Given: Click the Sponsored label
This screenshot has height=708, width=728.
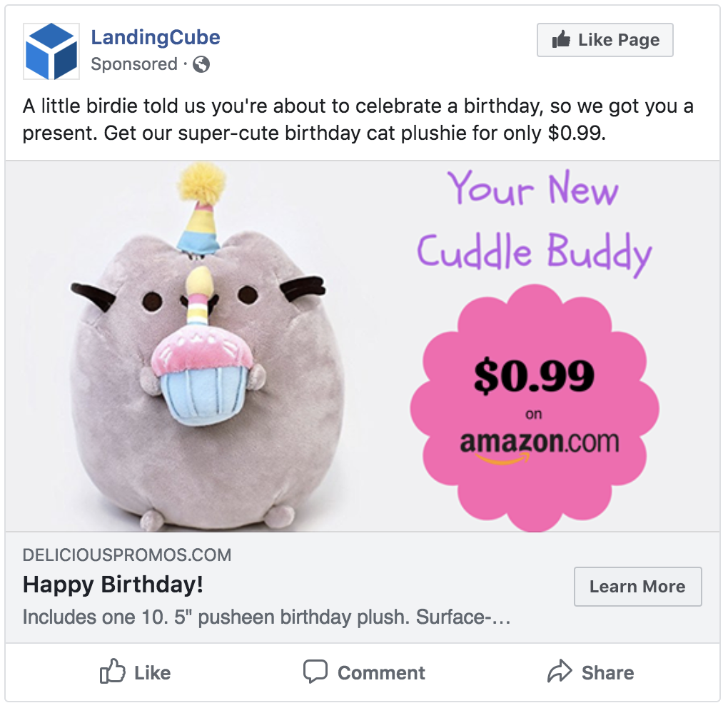Looking at the screenshot, I should click(134, 64).
